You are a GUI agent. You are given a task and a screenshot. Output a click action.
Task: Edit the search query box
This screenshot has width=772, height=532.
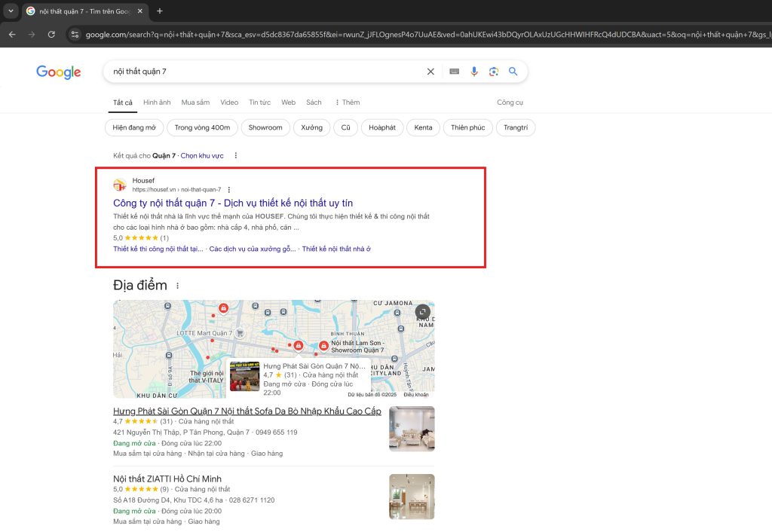[x=266, y=72]
